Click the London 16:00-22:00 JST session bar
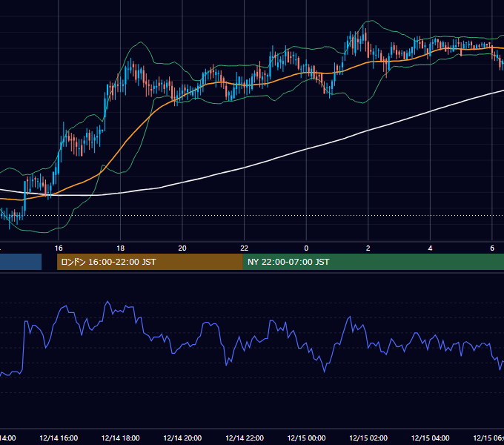Viewport: 504px width, 445px height. tap(150, 262)
